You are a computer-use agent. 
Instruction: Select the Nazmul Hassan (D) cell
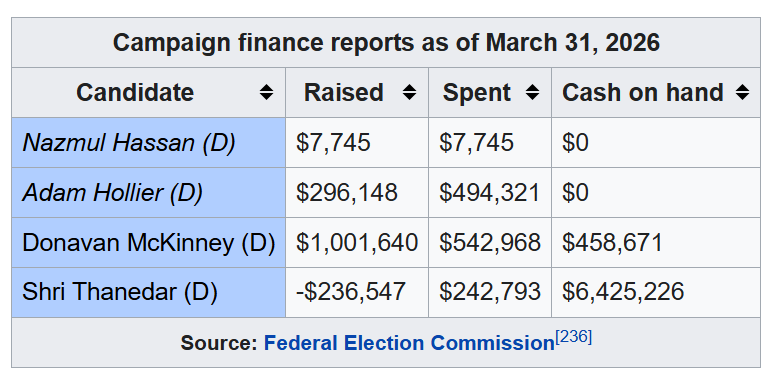tap(149, 143)
